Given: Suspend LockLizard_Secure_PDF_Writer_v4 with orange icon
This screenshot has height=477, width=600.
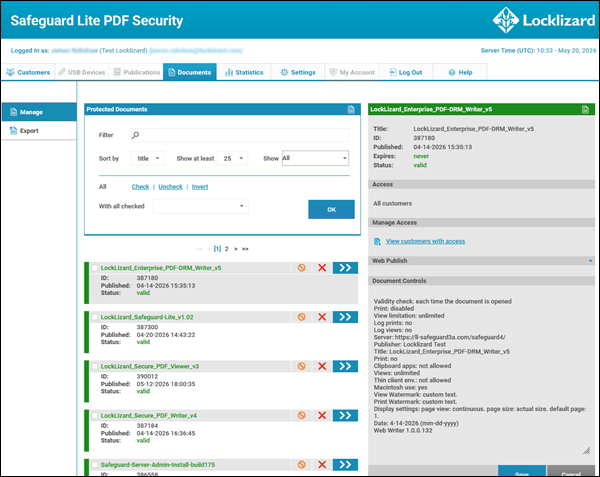Looking at the screenshot, I should click(x=302, y=415).
